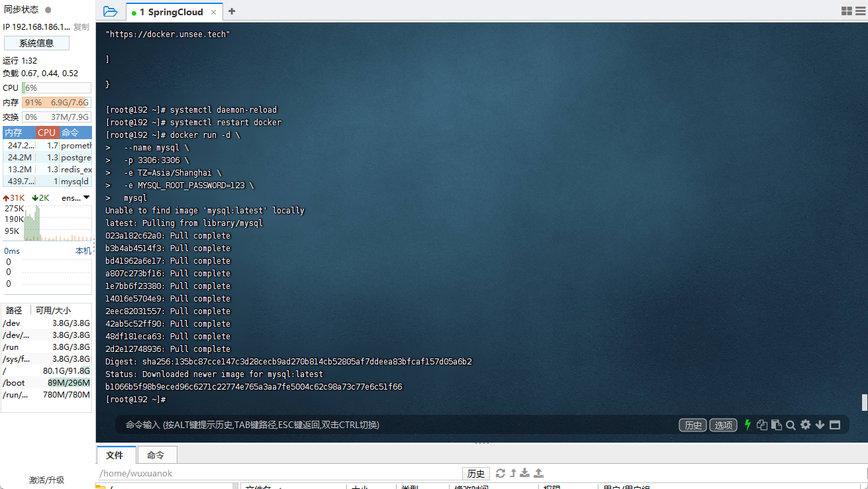Click the paste icon in the terminal toolbar
The height and width of the screenshot is (489, 868).
(x=777, y=425)
